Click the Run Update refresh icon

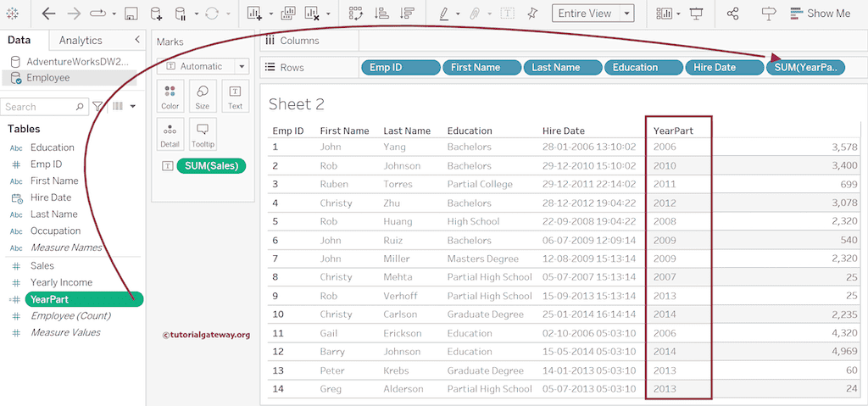pyautogui.click(x=212, y=14)
